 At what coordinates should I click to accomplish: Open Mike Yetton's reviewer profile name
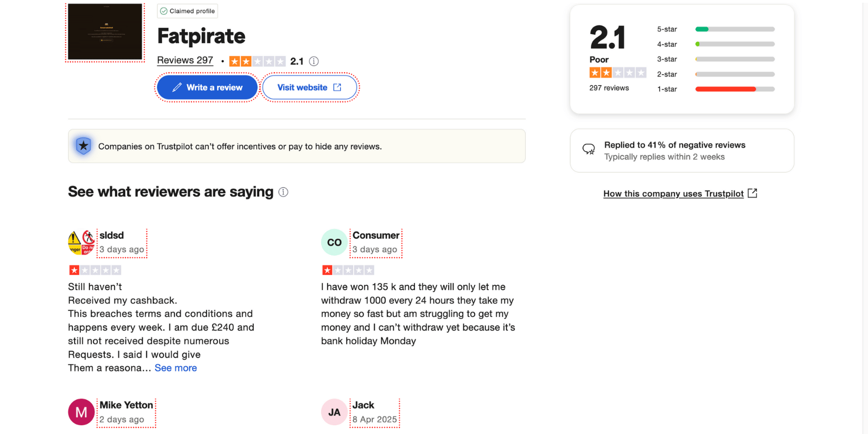click(x=126, y=405)
